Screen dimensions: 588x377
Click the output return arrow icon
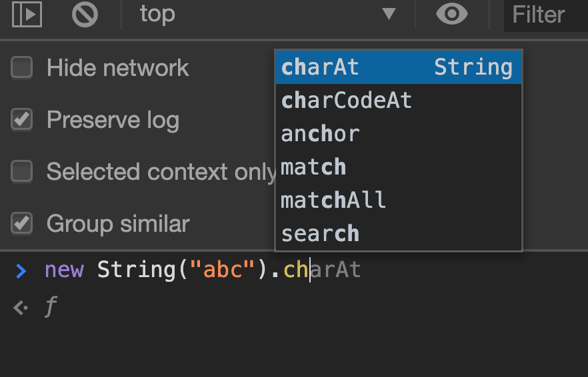pos(21,308)
